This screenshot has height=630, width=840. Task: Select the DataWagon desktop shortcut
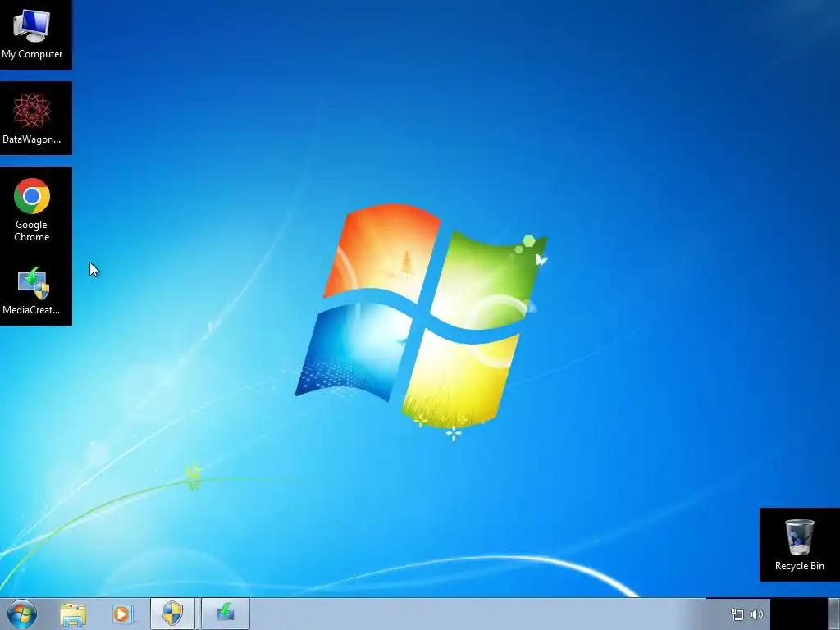tap(32, 118)
